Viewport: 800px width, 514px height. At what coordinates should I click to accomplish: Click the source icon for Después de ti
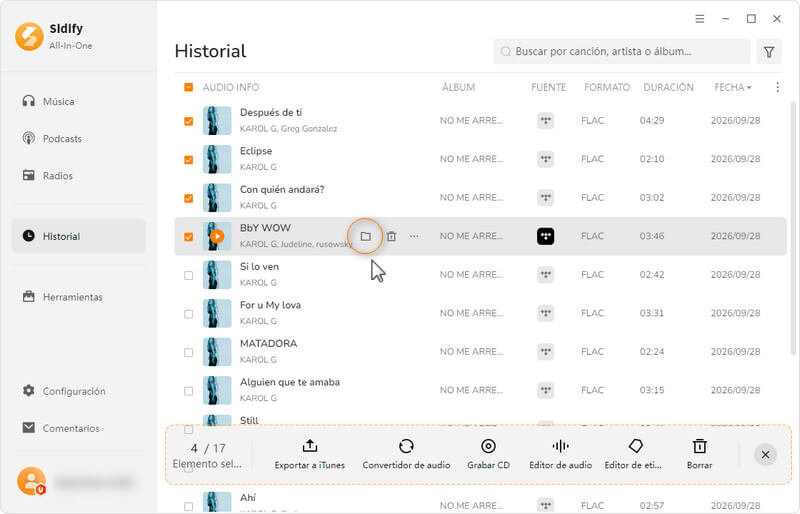545,120
